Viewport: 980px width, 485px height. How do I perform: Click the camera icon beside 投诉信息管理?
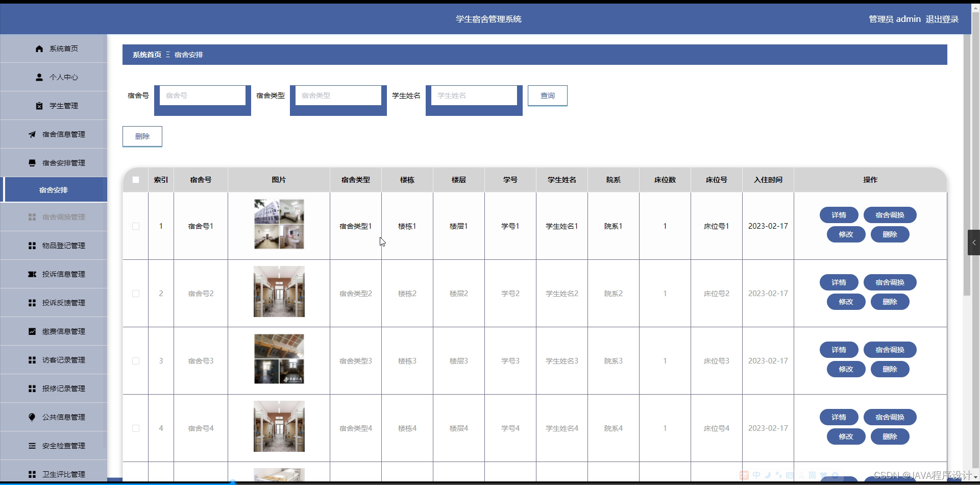click(32, 275)
